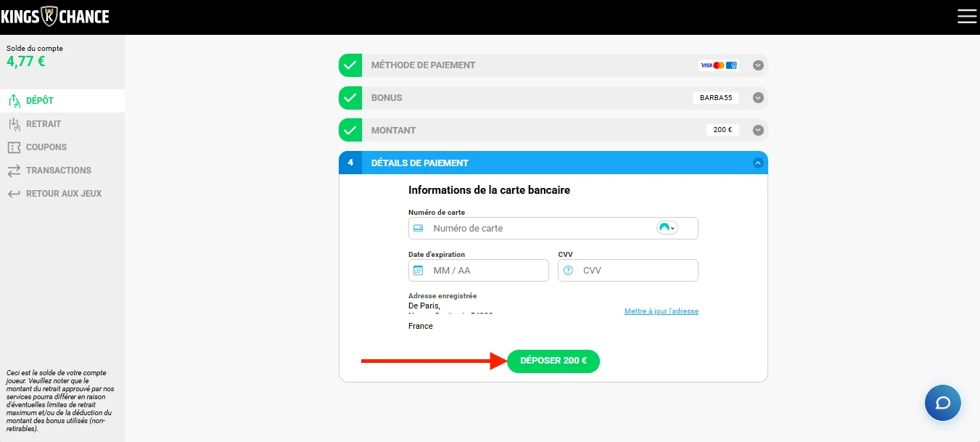
Task: Click the Mettre à jour l'adresse link
Action: (661, 311)
